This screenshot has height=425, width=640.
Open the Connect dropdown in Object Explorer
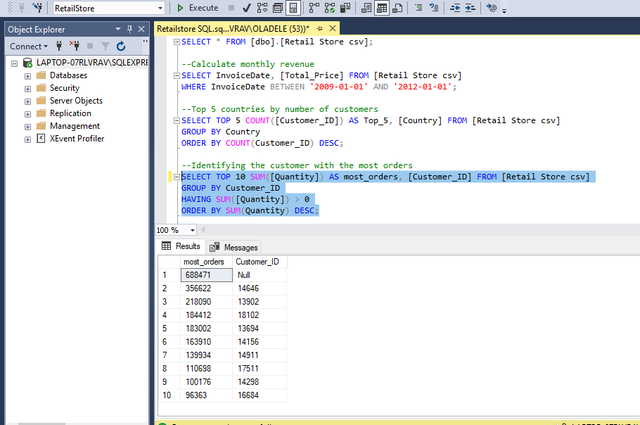pos(29,46)
